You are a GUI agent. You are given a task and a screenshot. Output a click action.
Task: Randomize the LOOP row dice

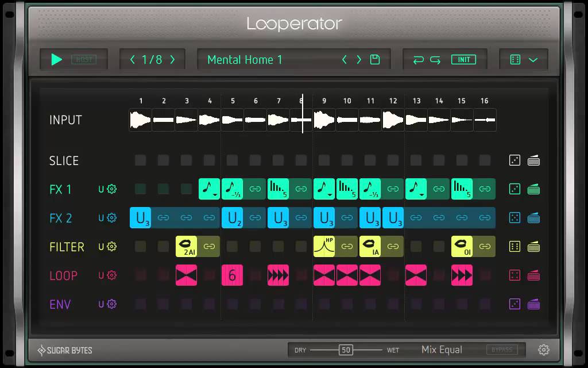pyautogui.click(x=515, y=275)
